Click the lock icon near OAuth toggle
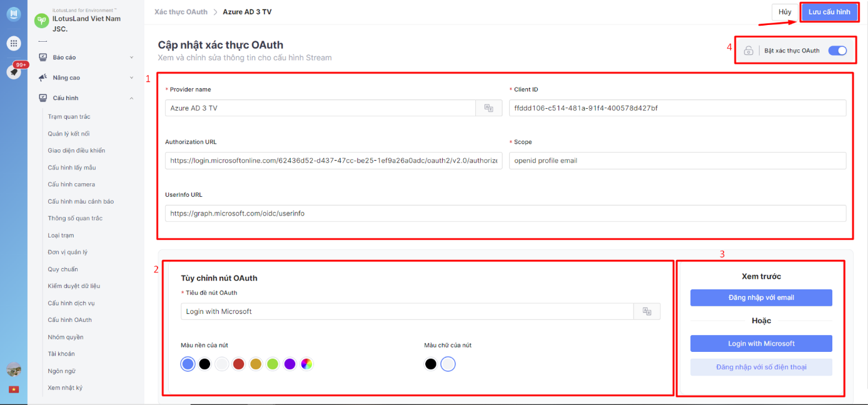 [x=749, y=51]
